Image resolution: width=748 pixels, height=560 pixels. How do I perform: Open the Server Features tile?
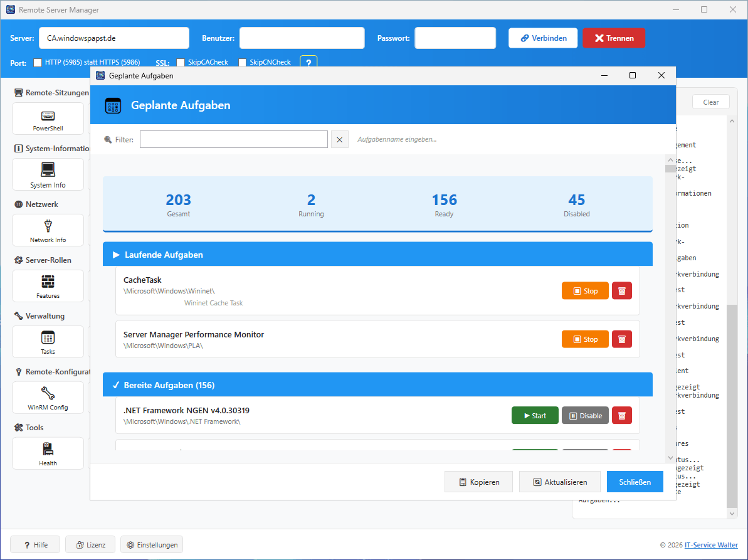(48, 286)
